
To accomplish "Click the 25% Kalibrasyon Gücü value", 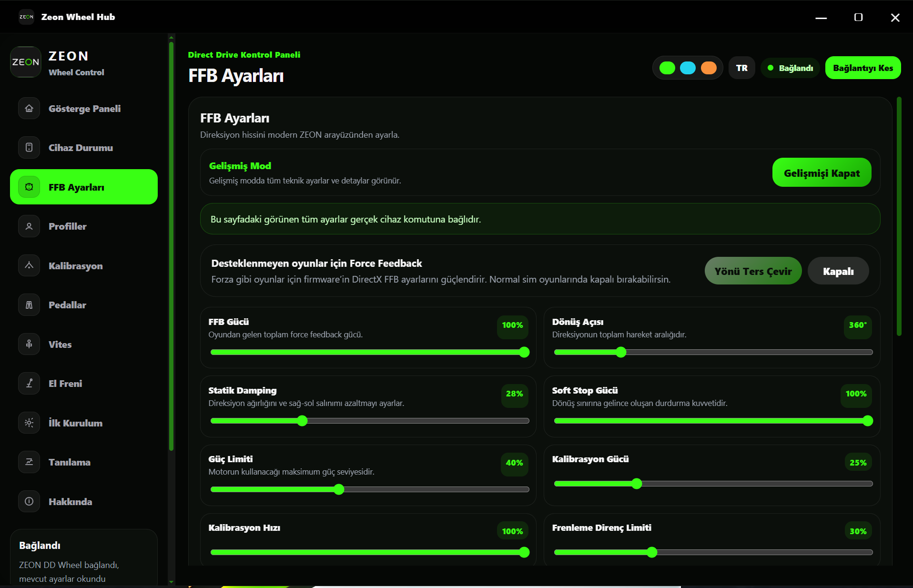I will click(858, 463).
